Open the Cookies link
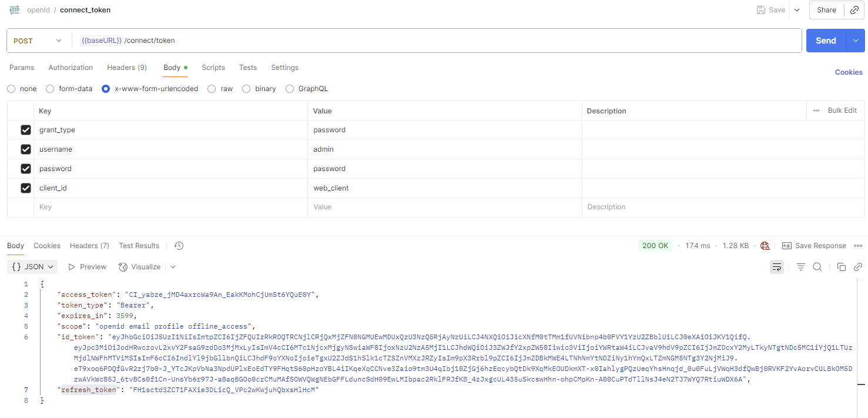 coord(849,72)
